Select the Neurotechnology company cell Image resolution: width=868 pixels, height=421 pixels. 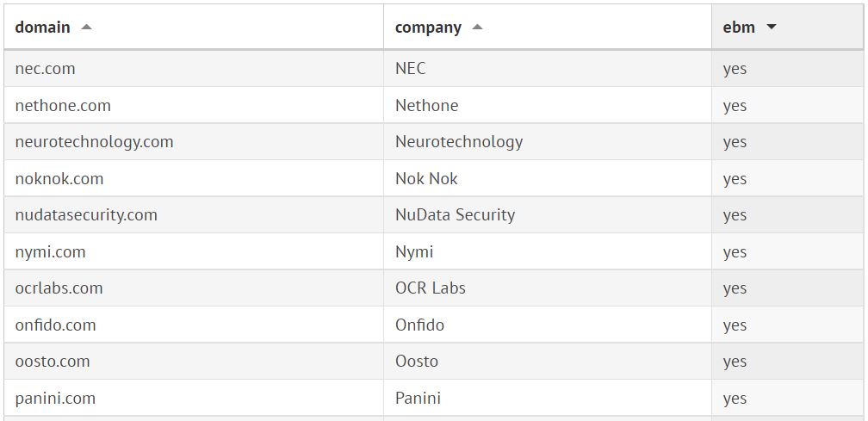click(458, 142)
